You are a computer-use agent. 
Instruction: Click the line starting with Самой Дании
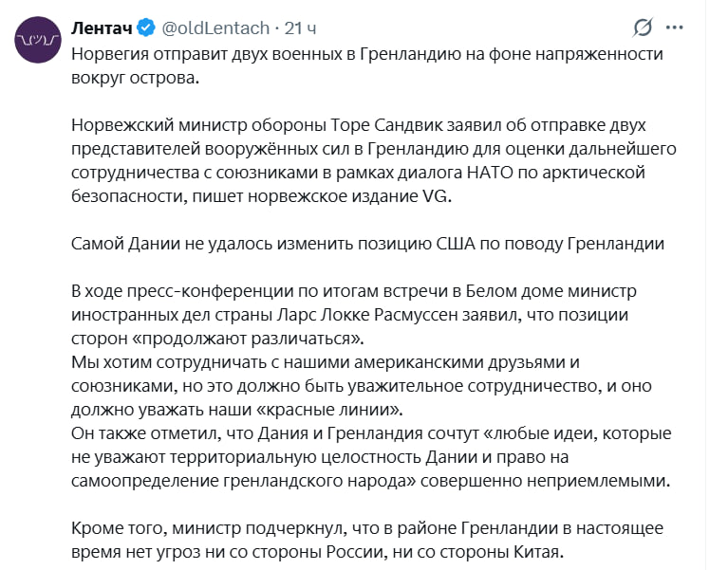[368, 243]
